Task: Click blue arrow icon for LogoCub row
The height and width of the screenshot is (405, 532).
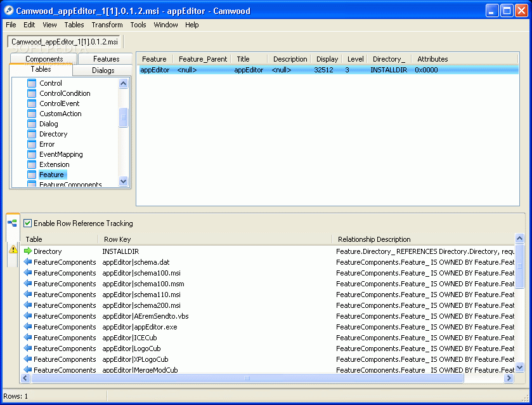Action: tap(28, 349)
